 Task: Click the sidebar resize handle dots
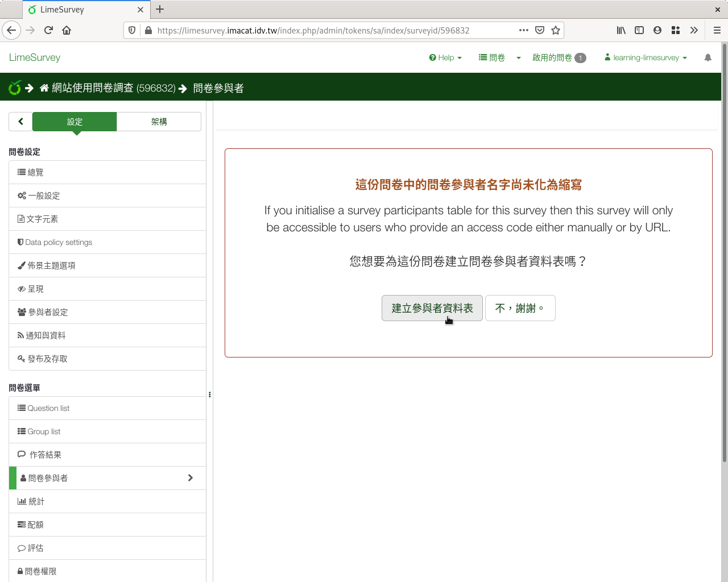pyautogui.click(x=210, y=394)
